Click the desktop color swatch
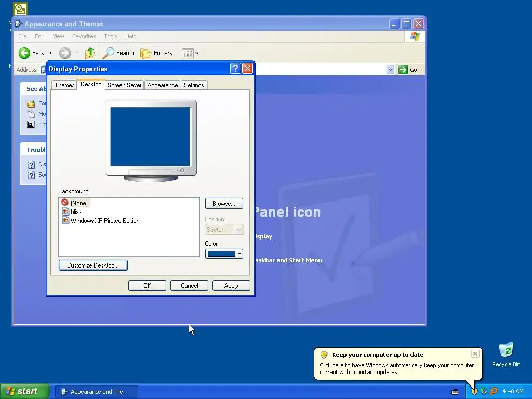Image resolution: width=532 pixels, height=399 pixels. point(221,254)
